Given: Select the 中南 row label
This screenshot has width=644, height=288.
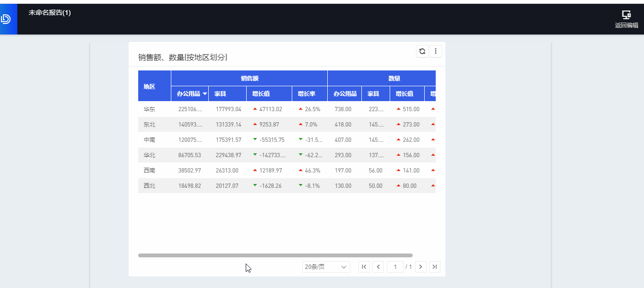Looking at the screenshot, I should pos(149,140).
